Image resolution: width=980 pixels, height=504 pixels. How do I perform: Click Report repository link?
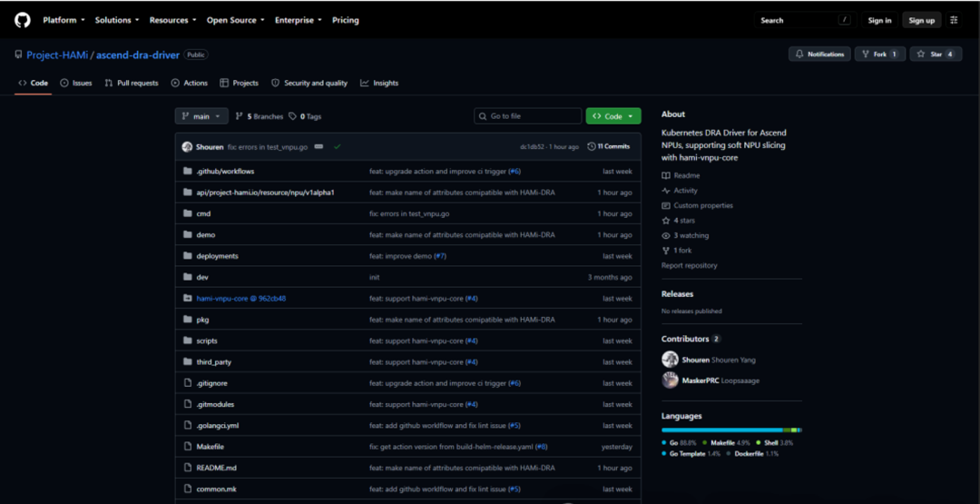coord(690,266)
